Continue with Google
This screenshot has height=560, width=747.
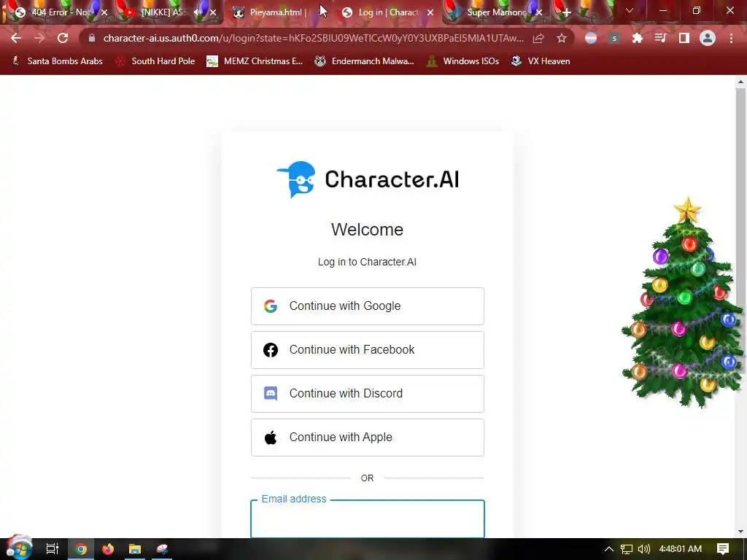tap(368, 306)
